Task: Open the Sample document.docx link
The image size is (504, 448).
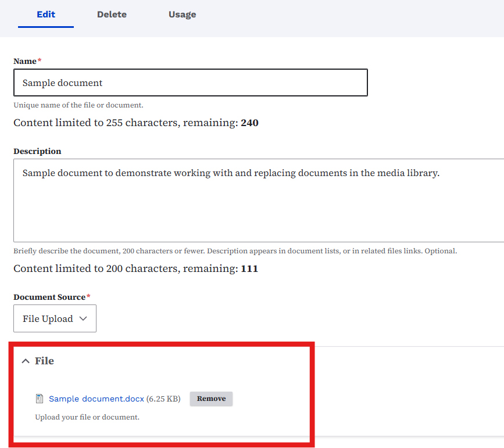Action: (x=96, y=399)
